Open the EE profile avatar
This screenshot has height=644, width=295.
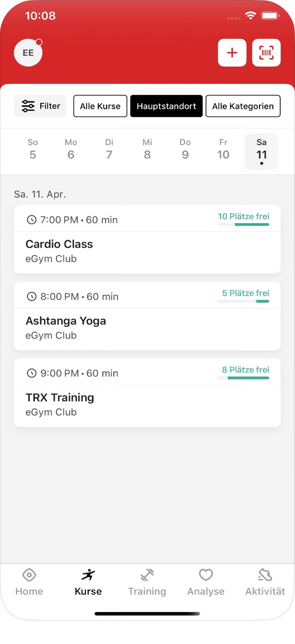(x=28, y=53)
